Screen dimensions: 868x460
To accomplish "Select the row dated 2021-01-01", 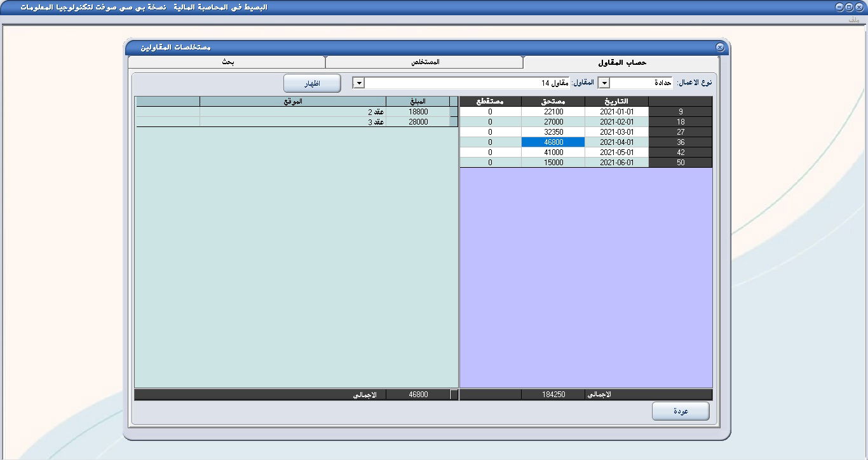I will 616,112.
